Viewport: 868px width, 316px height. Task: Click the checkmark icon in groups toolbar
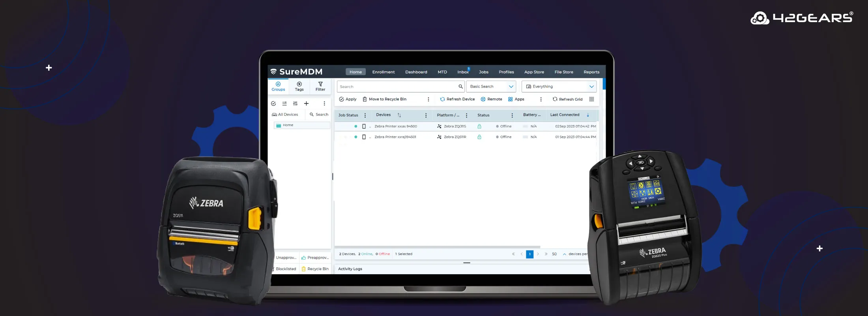[273, 103]
